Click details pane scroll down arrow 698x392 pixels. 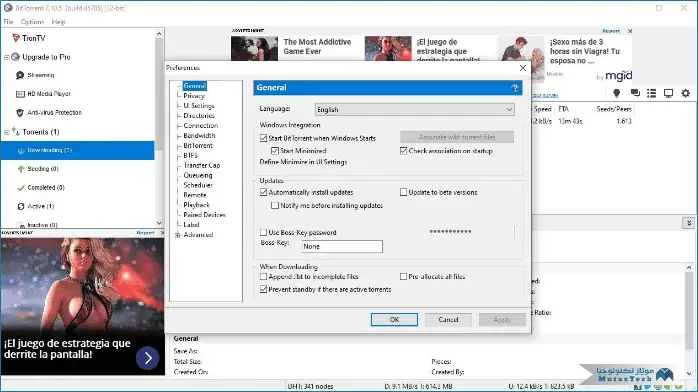point(689,374)
